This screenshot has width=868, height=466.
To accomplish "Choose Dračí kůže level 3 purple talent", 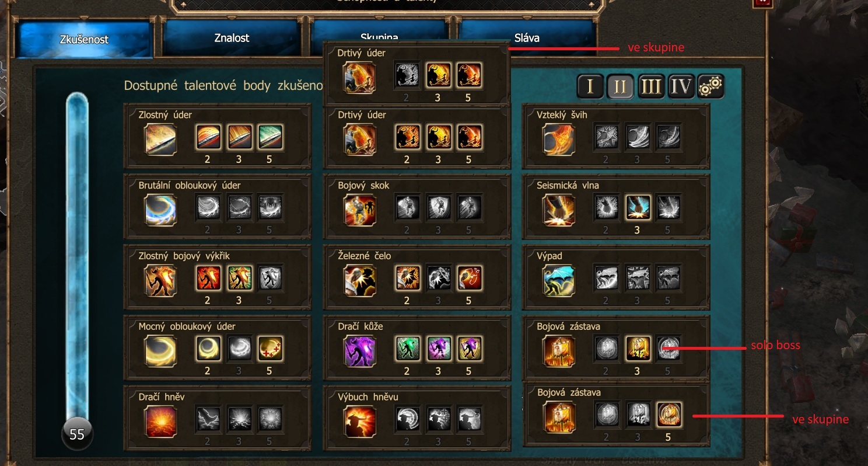I will (x=438, y=349).
